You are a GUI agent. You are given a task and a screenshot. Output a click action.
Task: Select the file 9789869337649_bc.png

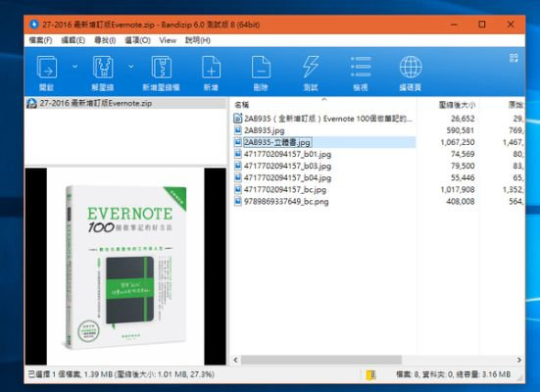tap(286, 201)
